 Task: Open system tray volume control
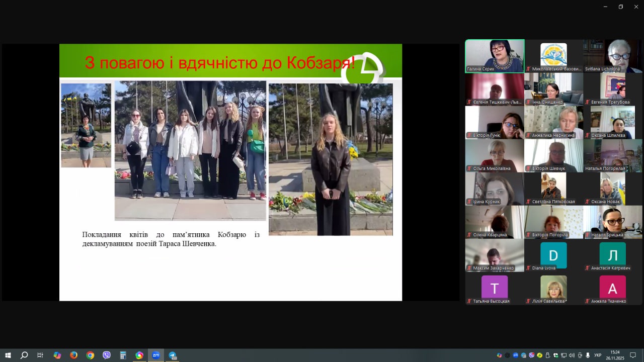572,355
